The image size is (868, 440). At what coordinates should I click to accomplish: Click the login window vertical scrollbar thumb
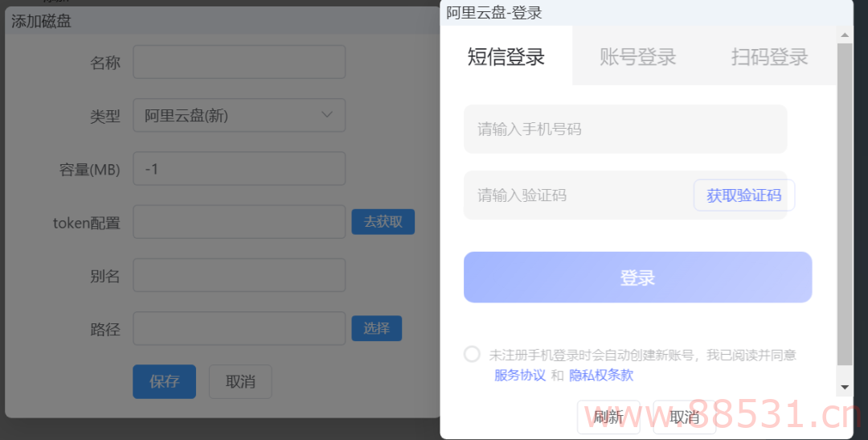pos(845,204)
